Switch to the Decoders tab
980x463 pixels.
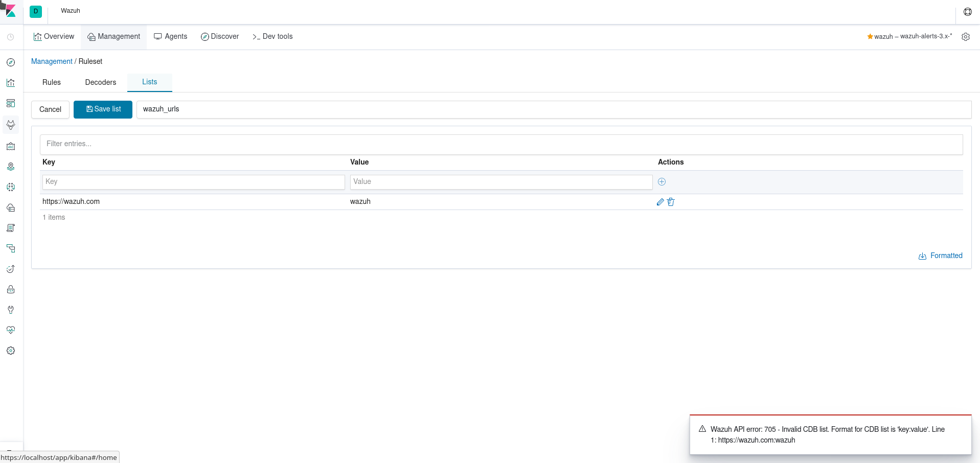point(100,82)
